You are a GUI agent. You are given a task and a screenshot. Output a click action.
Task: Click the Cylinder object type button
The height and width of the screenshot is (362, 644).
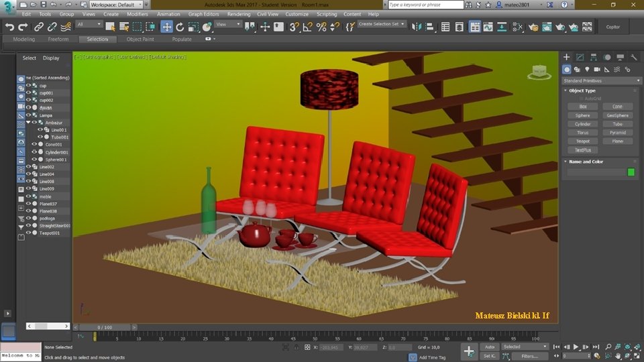[582, 124]
